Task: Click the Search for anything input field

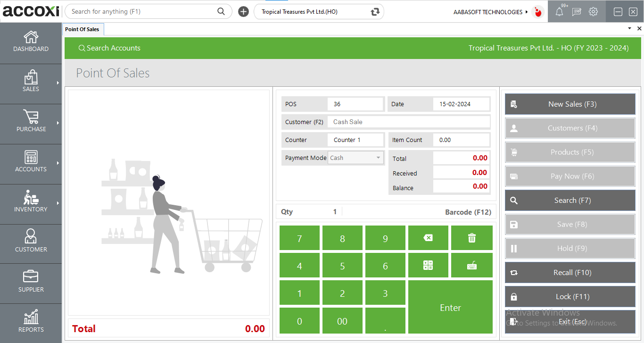Action: tap(141, 11)
